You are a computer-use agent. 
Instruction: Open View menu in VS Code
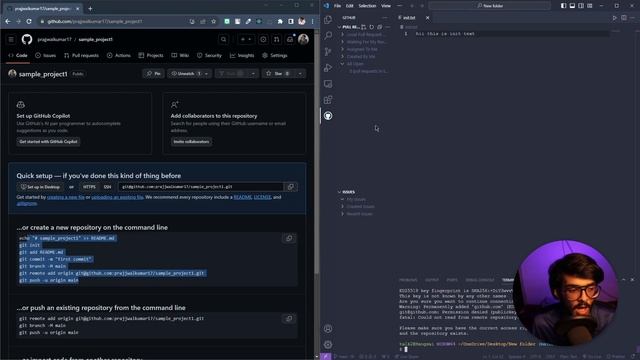(x=386, y=6)
